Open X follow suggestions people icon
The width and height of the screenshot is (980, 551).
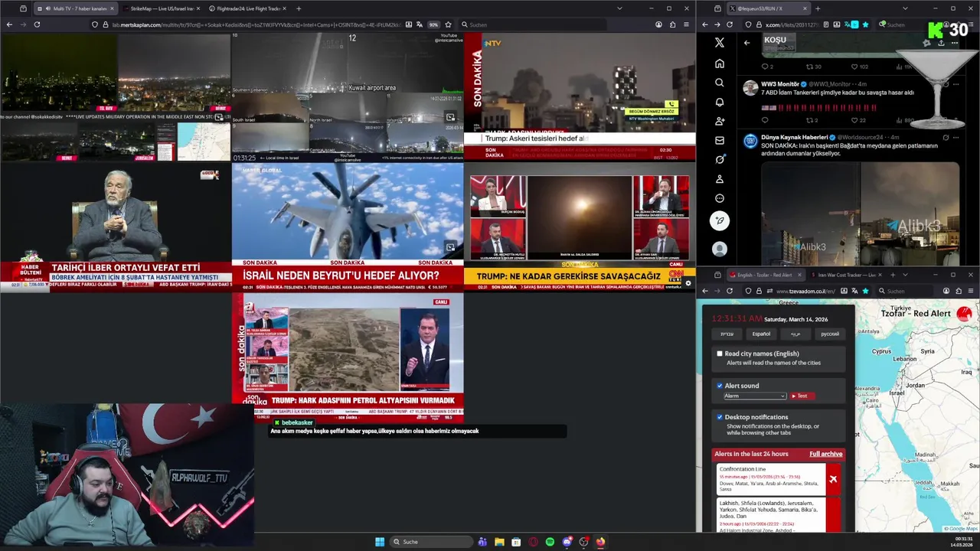[719, 121]
